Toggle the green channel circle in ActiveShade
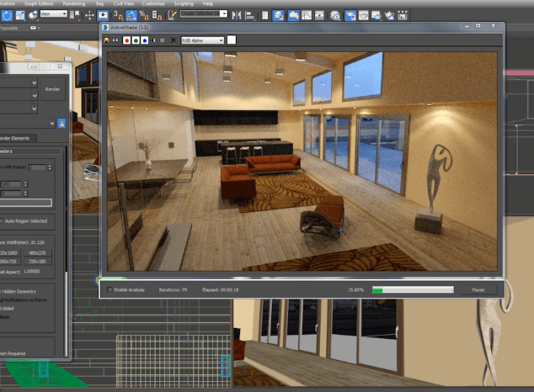The image size is (534, 392). click(x=136, y=40)
